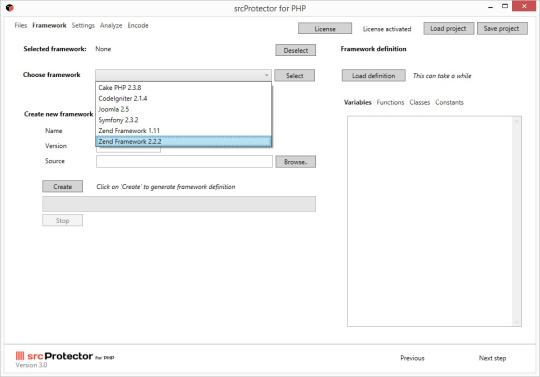
Task: Go to the Analyze tab
Action: point(111,25)
